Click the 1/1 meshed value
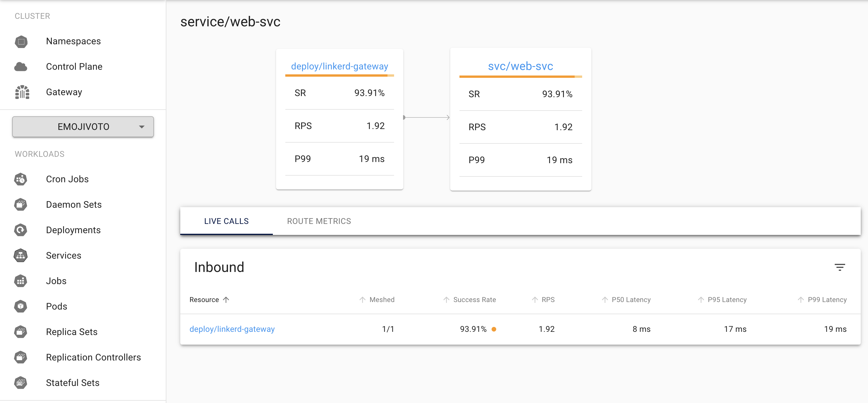The height and width of the screenshot is (403, 868). (388, 329)
